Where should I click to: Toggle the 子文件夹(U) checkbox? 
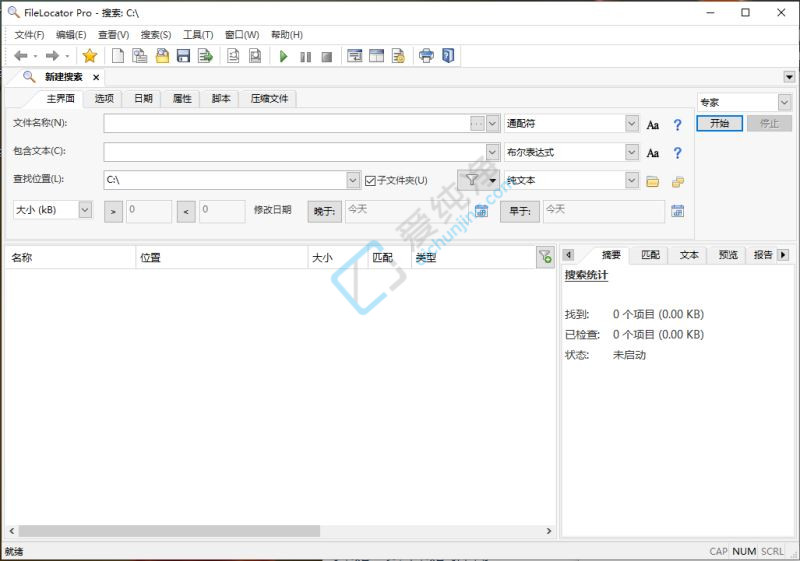pos(370,181)
